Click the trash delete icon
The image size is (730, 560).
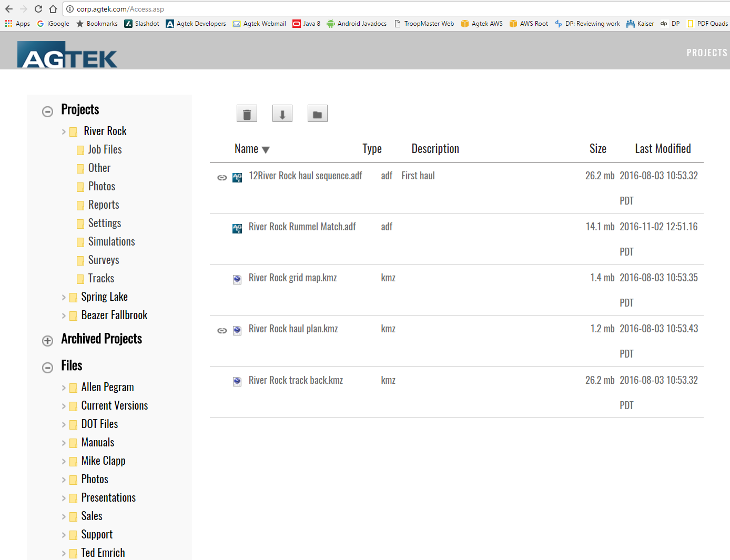pos(247,114)
